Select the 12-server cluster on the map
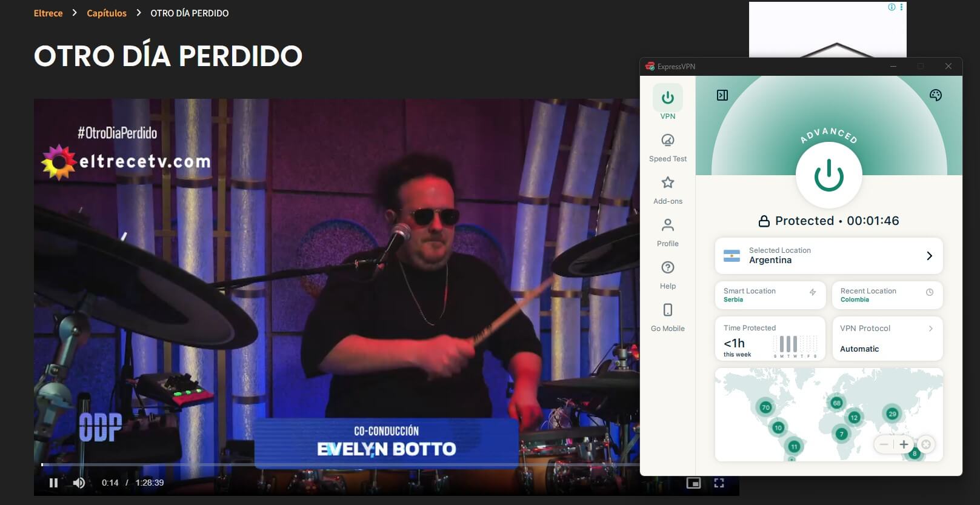This screenshot has width=980, height=505. [x=854, y=417]
